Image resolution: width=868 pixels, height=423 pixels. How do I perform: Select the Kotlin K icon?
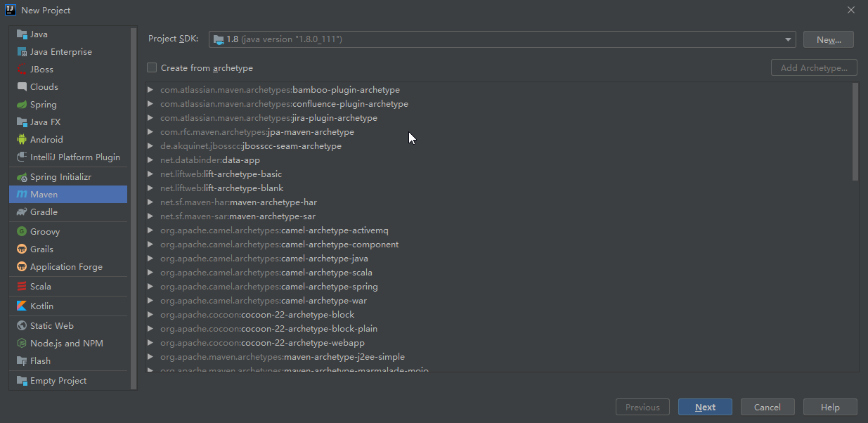(x=22, y=306)
